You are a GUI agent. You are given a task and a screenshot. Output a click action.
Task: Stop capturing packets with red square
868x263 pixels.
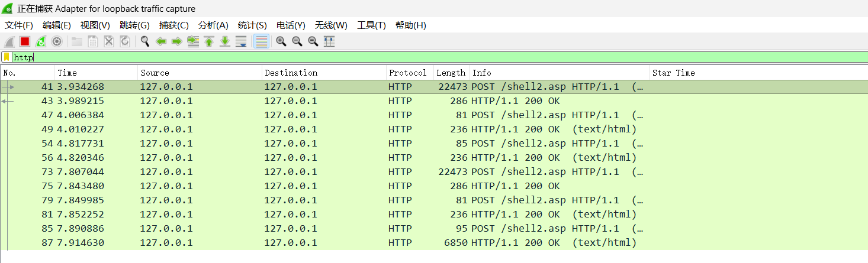[25, 41]
